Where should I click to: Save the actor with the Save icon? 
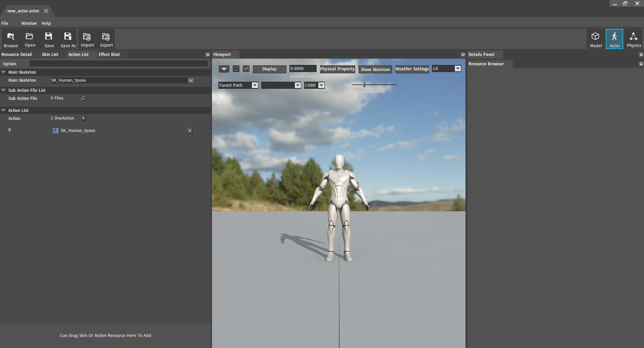[x=49, y=39]
